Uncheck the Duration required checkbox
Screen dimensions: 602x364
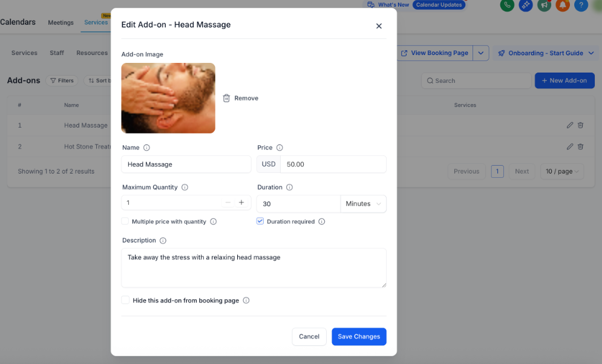point(260,221)
